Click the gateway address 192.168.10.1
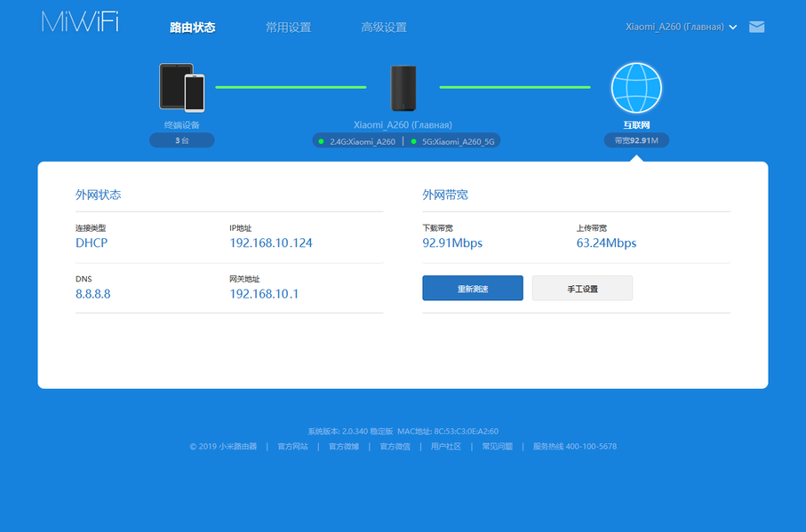This screenshot has width=806, height=532. [x=264, y=294]
